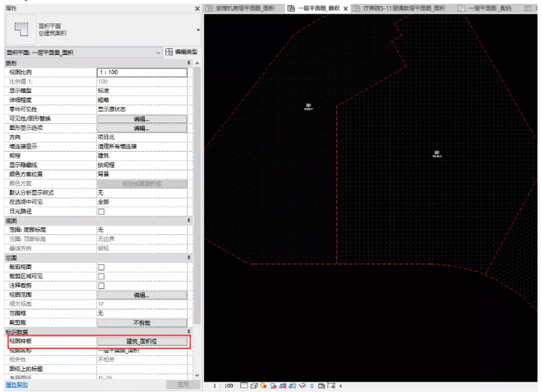Close the active 一层平面图_面积 view tab
Viewport: 542px width, 392px height.
345,8
